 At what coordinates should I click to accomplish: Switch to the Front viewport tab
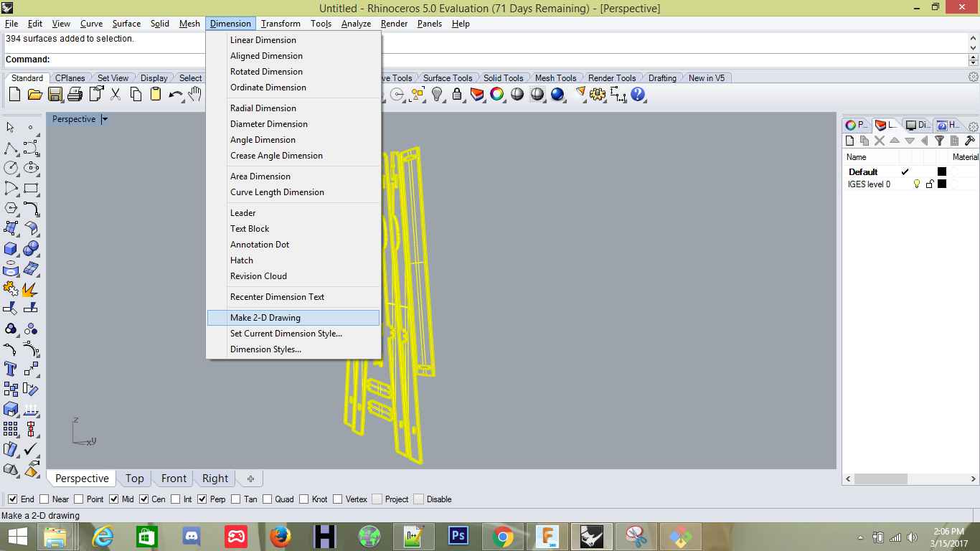coord(174,479)
